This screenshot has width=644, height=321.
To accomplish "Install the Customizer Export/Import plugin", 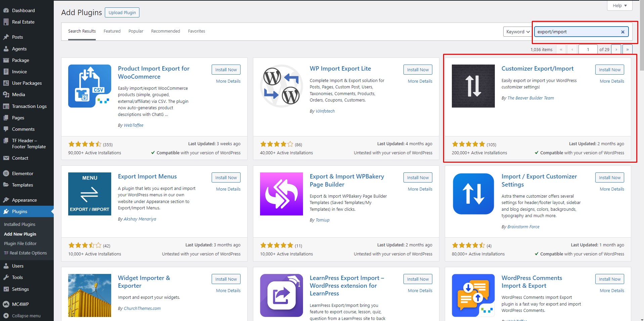I will point(610,70).
